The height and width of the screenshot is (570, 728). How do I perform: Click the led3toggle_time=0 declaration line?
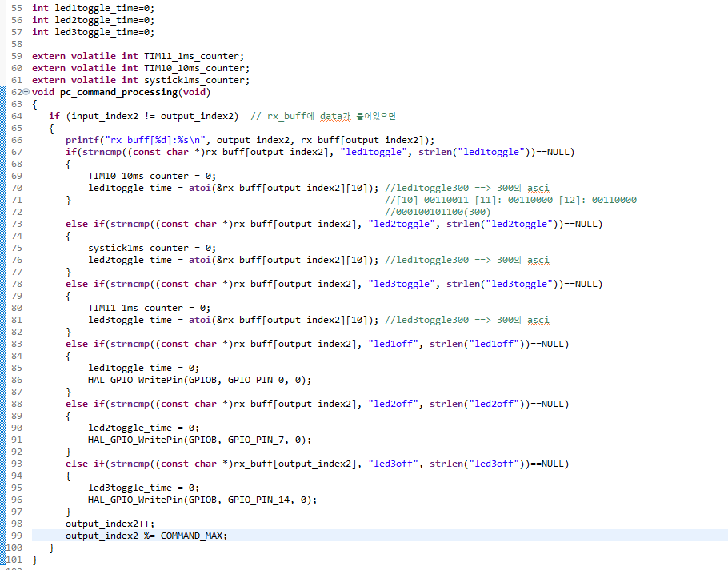(x=93, y=33)
